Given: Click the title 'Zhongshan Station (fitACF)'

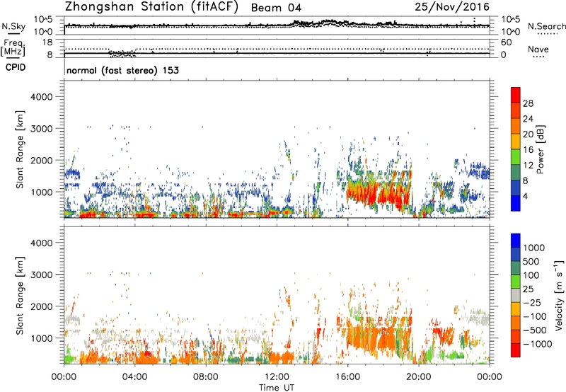Looking at the screenshot, I should click(151, 7).
